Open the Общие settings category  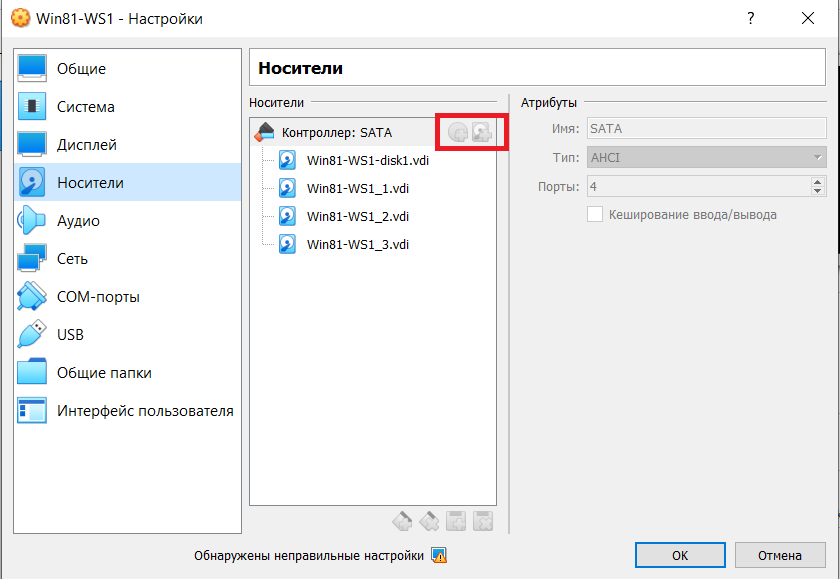(x=128, y=69)
